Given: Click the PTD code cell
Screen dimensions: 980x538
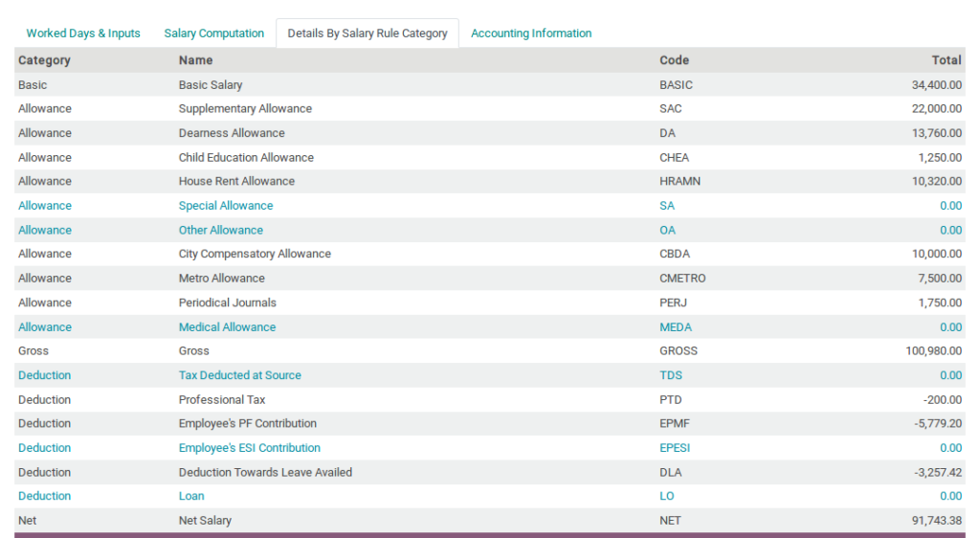Looking at the screenshot, I should click(x=671, y=399).
